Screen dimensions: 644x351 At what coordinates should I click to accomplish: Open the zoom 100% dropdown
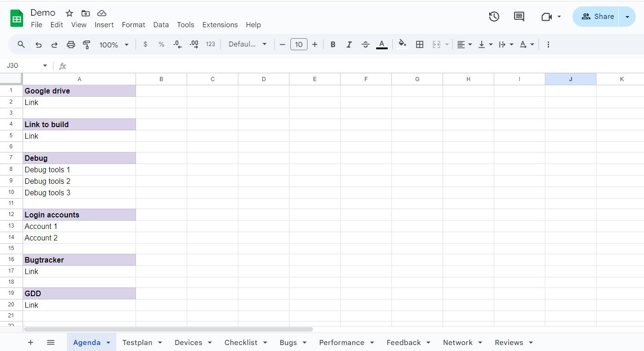114,45
